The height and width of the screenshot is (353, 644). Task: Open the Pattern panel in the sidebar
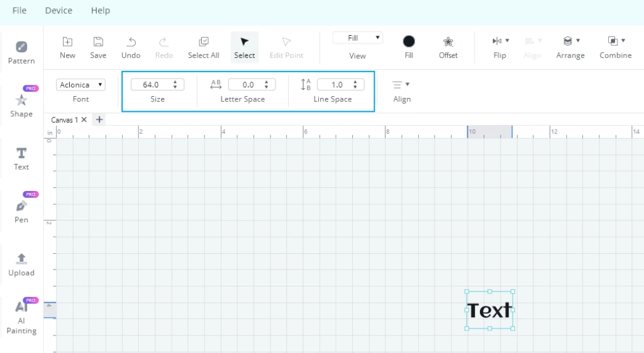(21, 53)
